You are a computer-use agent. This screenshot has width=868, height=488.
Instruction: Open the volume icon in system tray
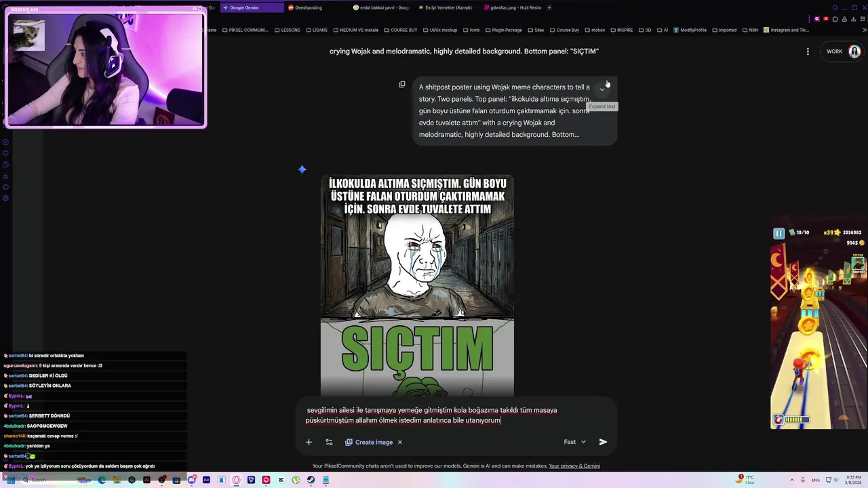pos(835,480)
